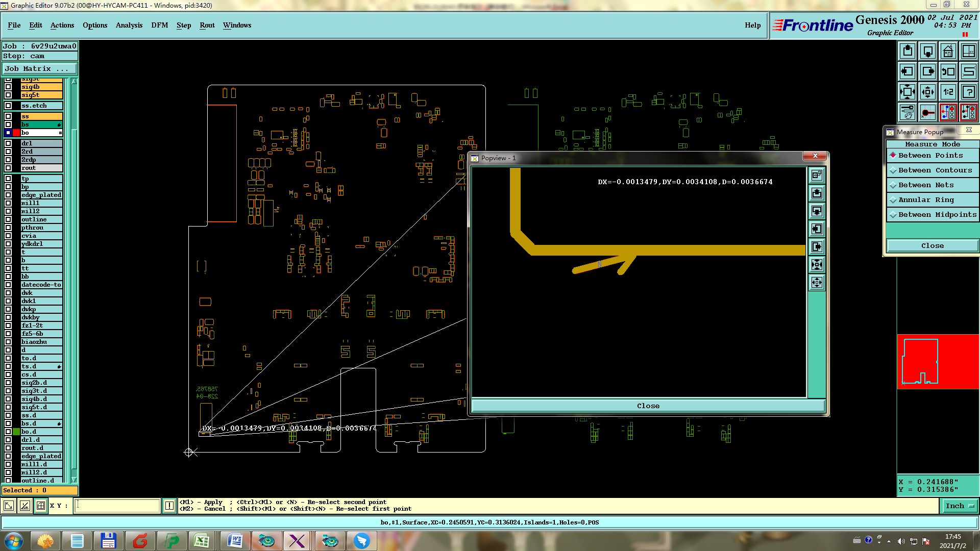The width and height of the screenshot is (980, 551).
Task: Toggle the outline layer checkbox
Action: tap(8, 219)
